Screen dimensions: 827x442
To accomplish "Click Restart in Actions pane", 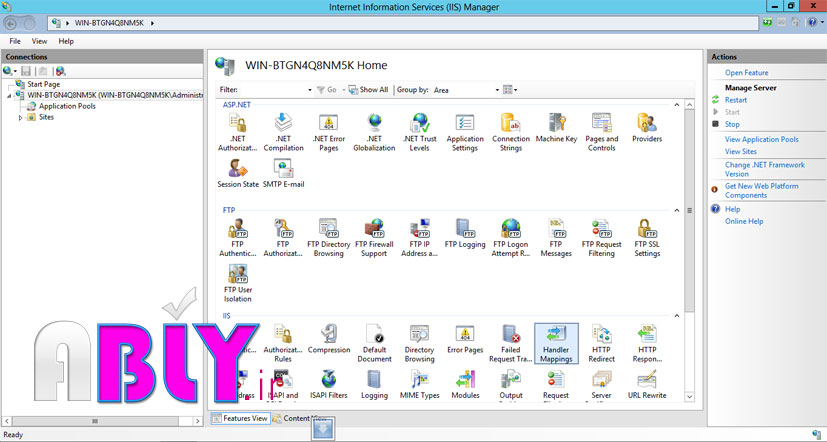I will click(736, 100).
